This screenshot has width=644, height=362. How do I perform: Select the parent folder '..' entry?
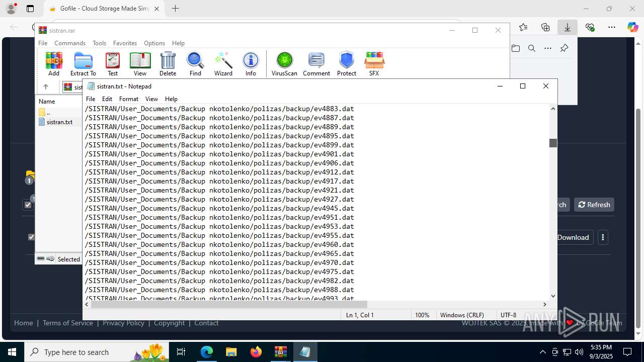pyautogui.click(x=44, y=112)
